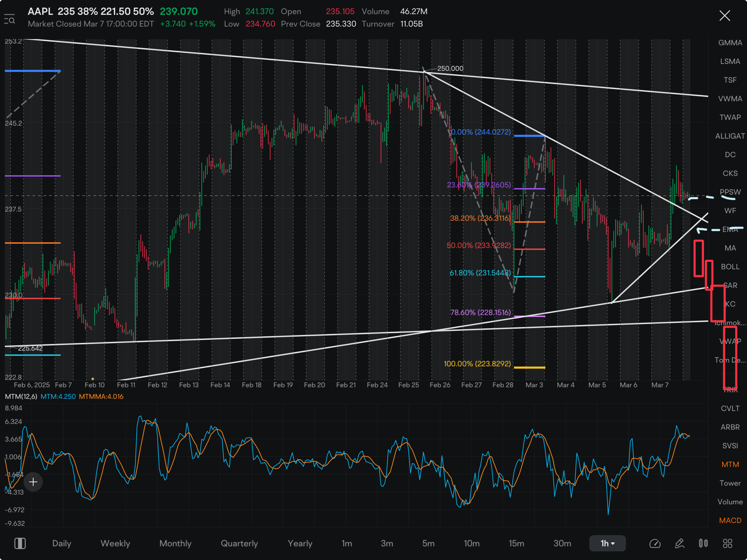Enable the LSMA indicator

click(730, 61)
